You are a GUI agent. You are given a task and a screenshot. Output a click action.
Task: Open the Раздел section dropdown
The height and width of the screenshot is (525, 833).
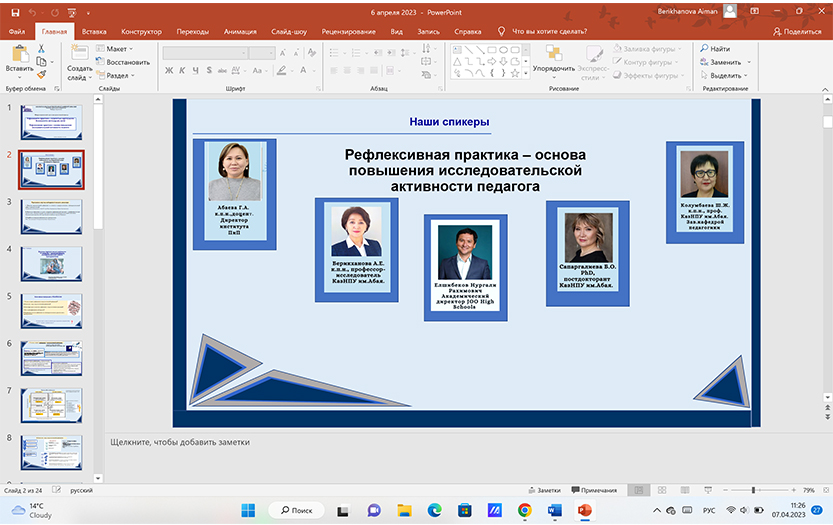(x=116, y=75)
